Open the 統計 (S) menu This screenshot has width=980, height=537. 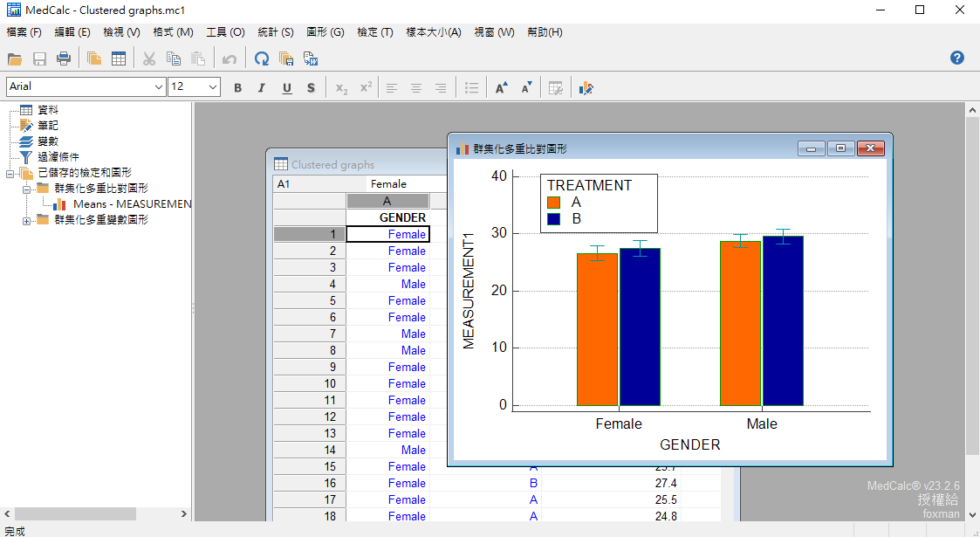point(276,32)
